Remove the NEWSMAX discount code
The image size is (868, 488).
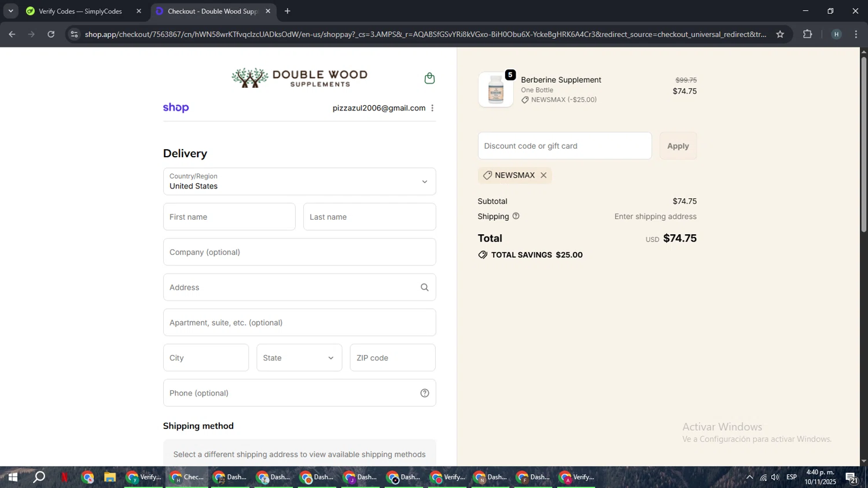click(543, 175)
